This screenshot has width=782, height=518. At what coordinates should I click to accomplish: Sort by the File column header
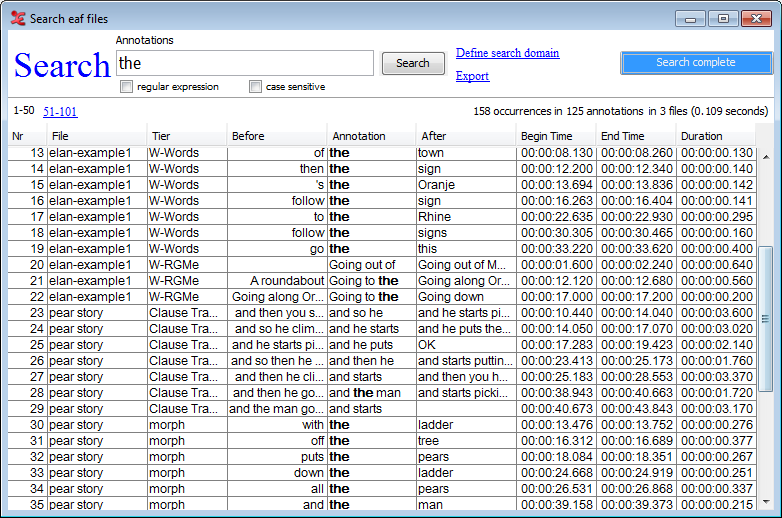pos(97,136)
